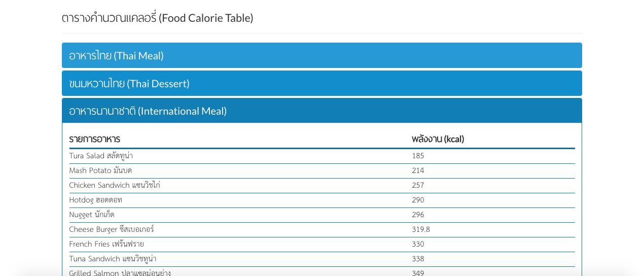Expand the Thai Meal accordion section
The height and width of the screenshot is (276, 644).
(x=321, y=55)
